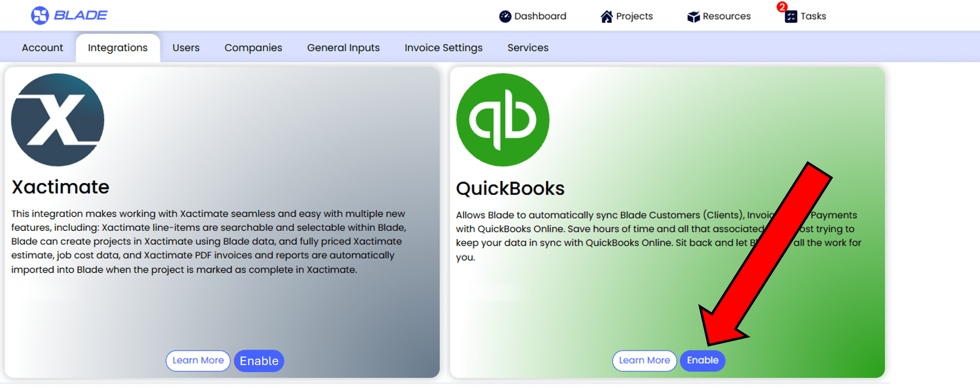Select the Integrations tab
The width and height of the screenshot is (980, 391).
118,48
